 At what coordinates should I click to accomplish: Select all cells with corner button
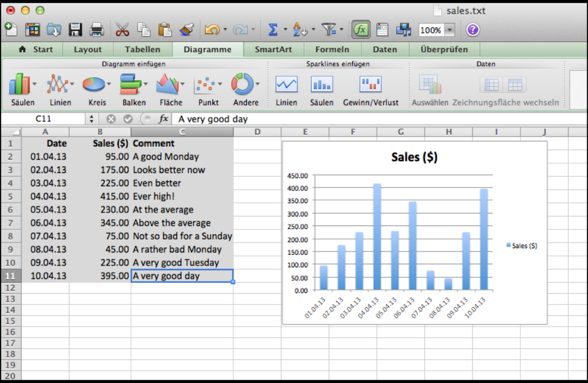[11, 132]
